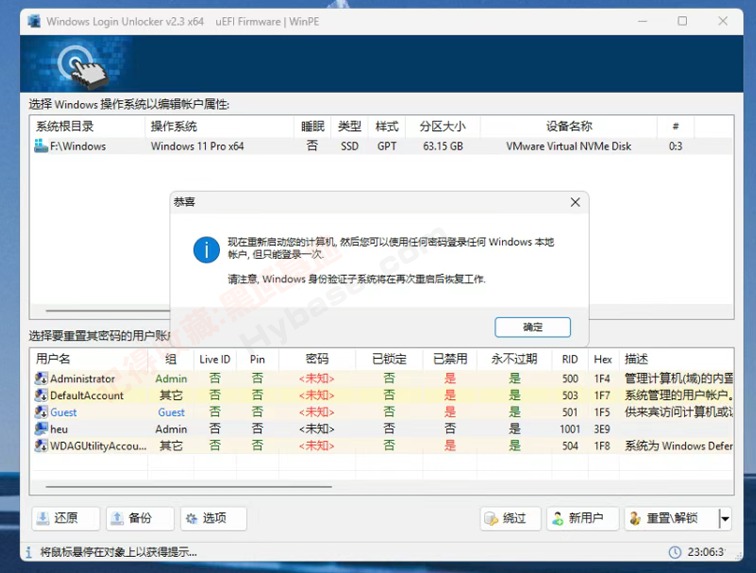The image size is (756, 573).
Task: Click the Windows Login Unlocker title bar icon
Action: [34, 21]
